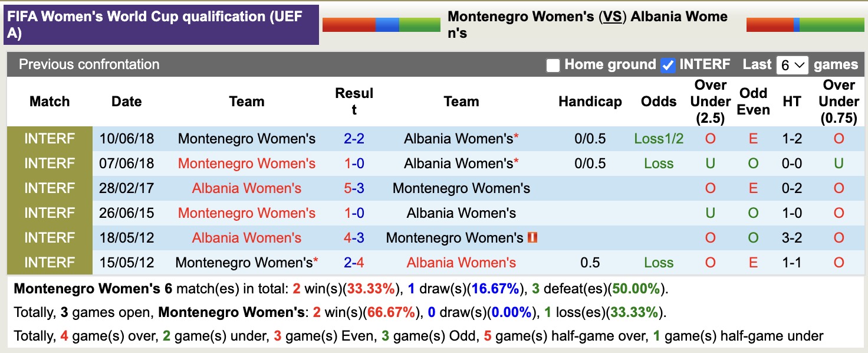
Task: Open the 5-3 result from 28/02/17
Action: pos(354,188)
